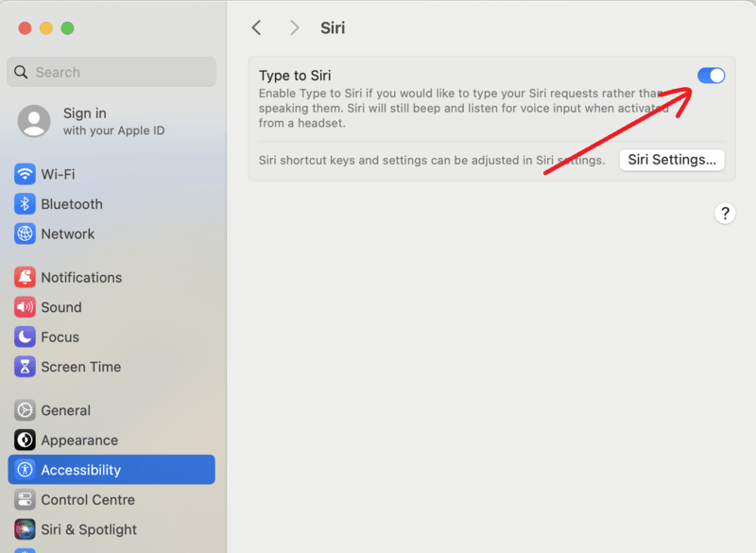Viewport: 756px width, 553px height.
Task: Focus the Search field in sidebar
Action: click(112, 72)
